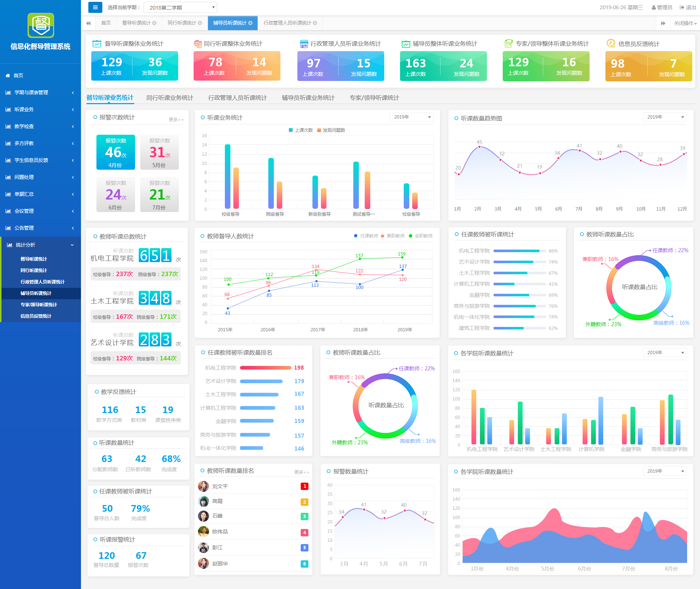
Task: Click the system logo shield icon
Action: pos(41,25)
